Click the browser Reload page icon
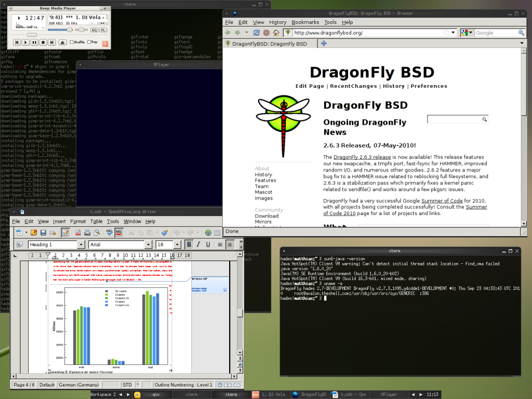 pyautogui.click(x=257, y=33)
